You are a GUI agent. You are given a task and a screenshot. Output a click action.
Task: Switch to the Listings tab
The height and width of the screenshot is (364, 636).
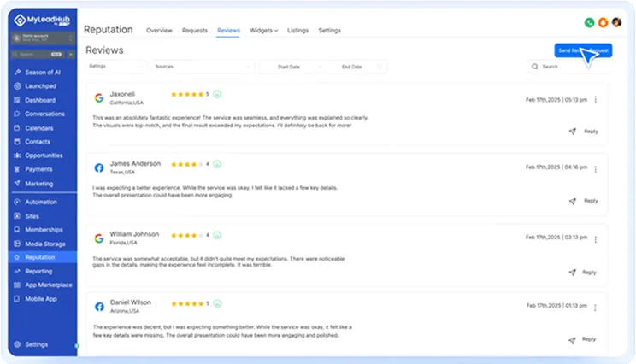(297, 31)
